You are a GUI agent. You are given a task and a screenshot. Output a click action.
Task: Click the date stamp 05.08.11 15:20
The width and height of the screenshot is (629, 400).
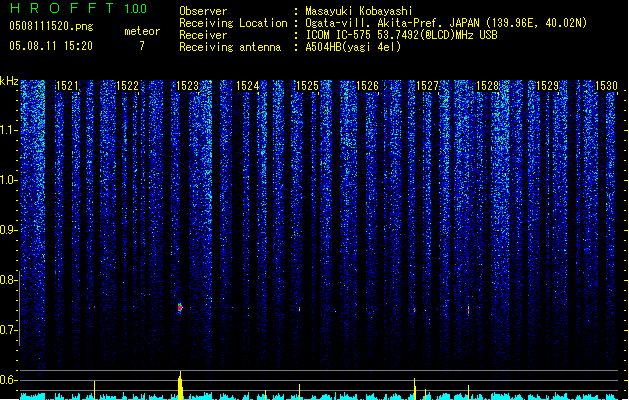pos(51,46)
